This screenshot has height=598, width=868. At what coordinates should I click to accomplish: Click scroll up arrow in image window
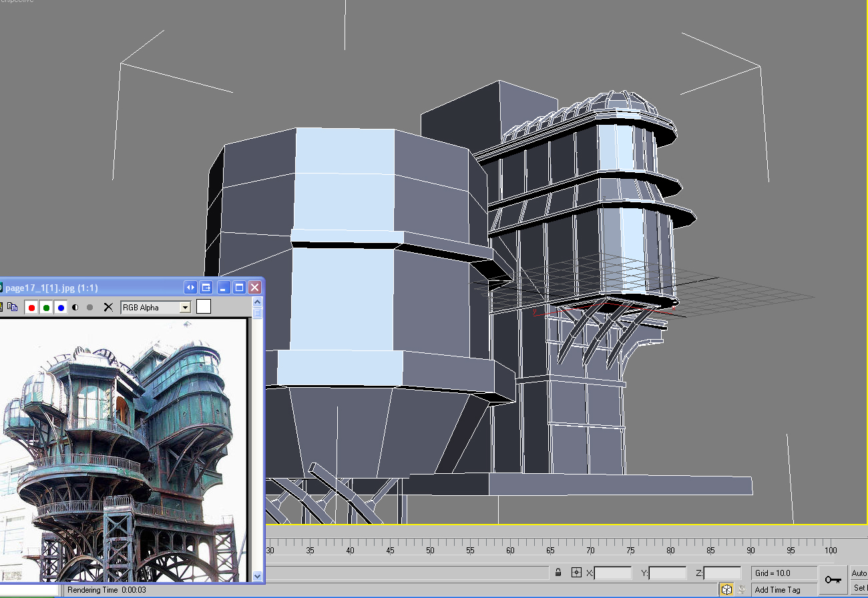(258, 302)
